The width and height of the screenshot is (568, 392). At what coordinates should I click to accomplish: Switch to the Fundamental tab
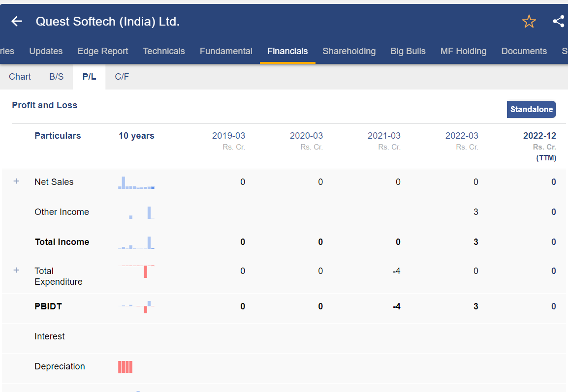point(226,51)
